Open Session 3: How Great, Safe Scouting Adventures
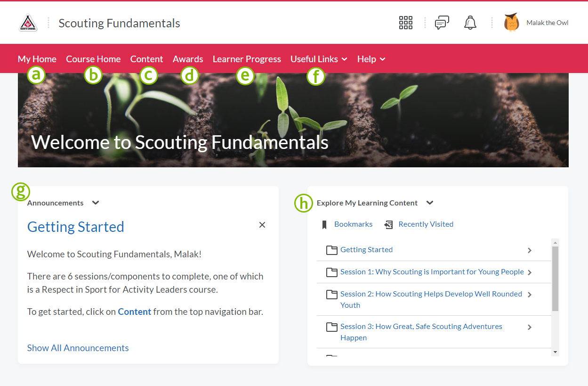588x386 pixels. click(421, 332)
